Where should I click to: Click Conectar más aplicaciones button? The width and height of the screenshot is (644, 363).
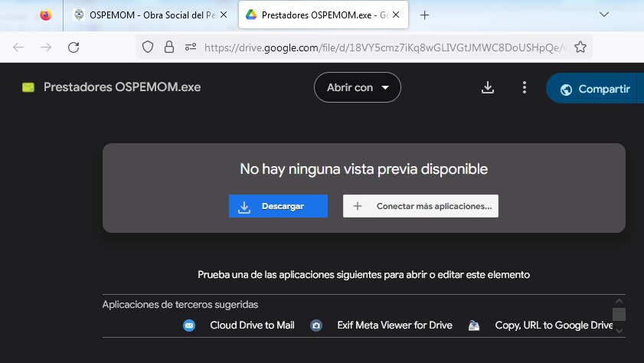420,206
